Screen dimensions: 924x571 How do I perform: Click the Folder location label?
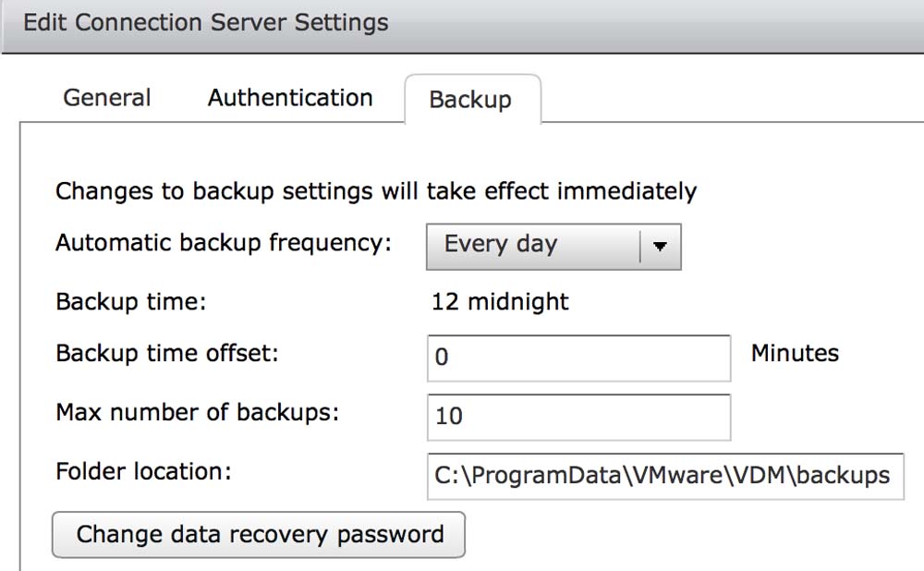(x=143, y=471)
